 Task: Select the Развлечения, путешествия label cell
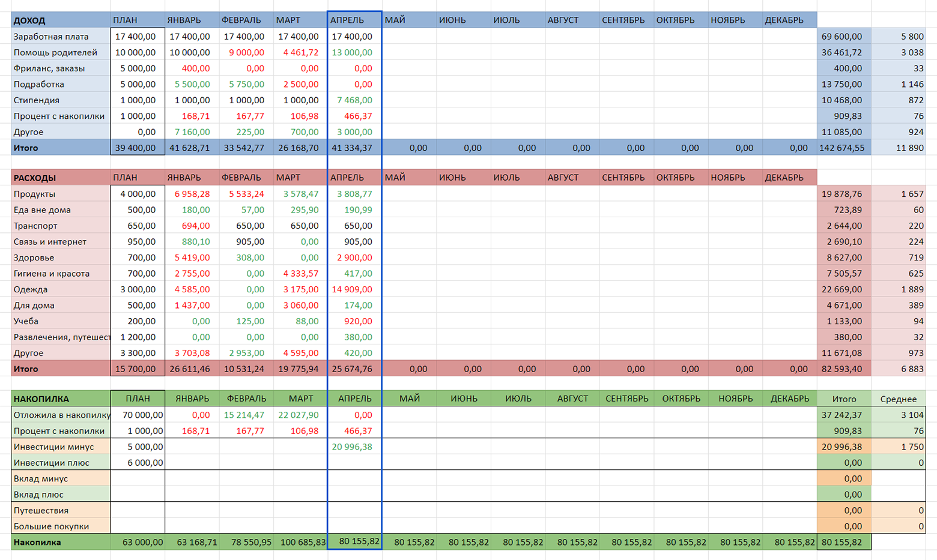coord(61,337)
